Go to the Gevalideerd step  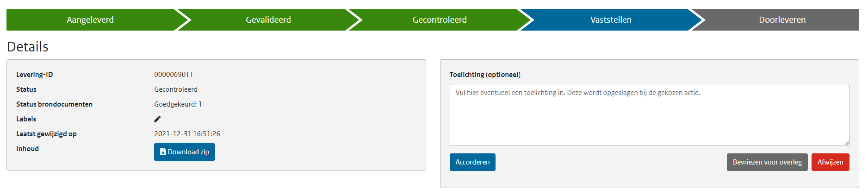(268, 20)
